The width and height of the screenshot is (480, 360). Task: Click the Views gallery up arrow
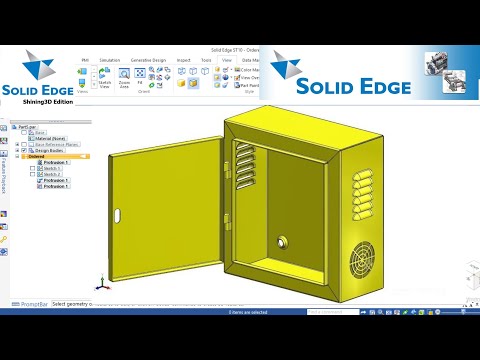94,69
